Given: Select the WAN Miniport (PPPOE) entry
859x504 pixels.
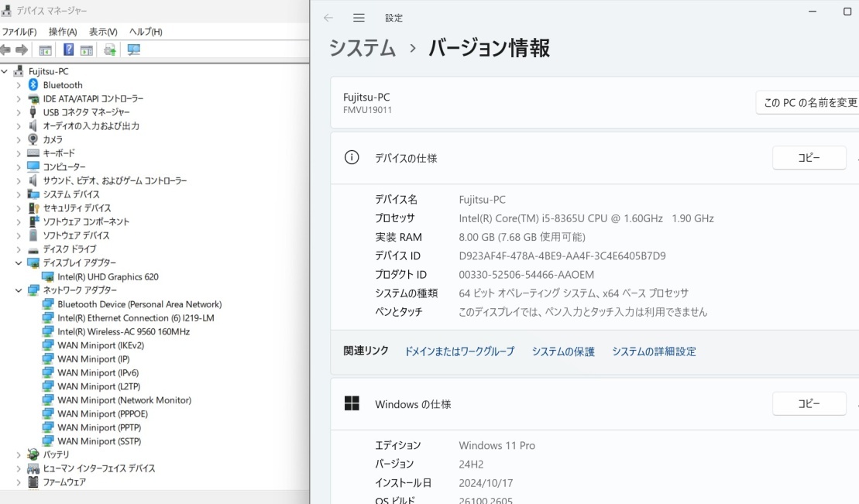Looking at the screenshot, I should [103, 413].
